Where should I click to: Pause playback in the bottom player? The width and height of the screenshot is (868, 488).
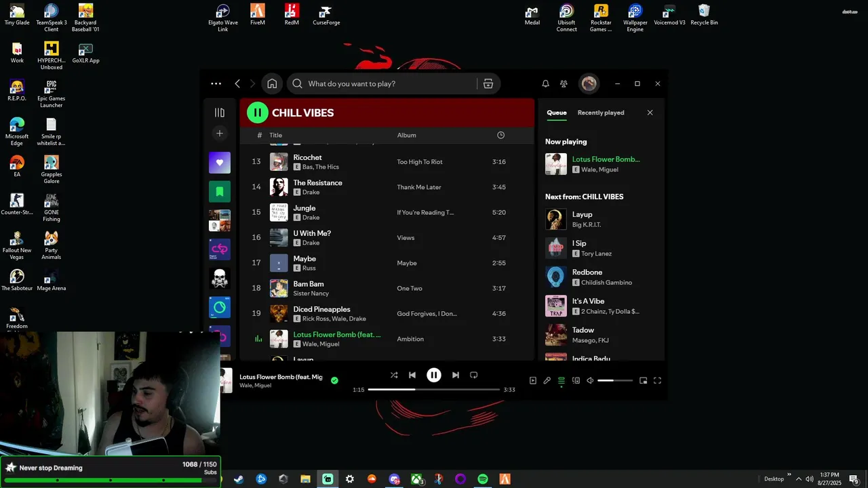point(434,375)
